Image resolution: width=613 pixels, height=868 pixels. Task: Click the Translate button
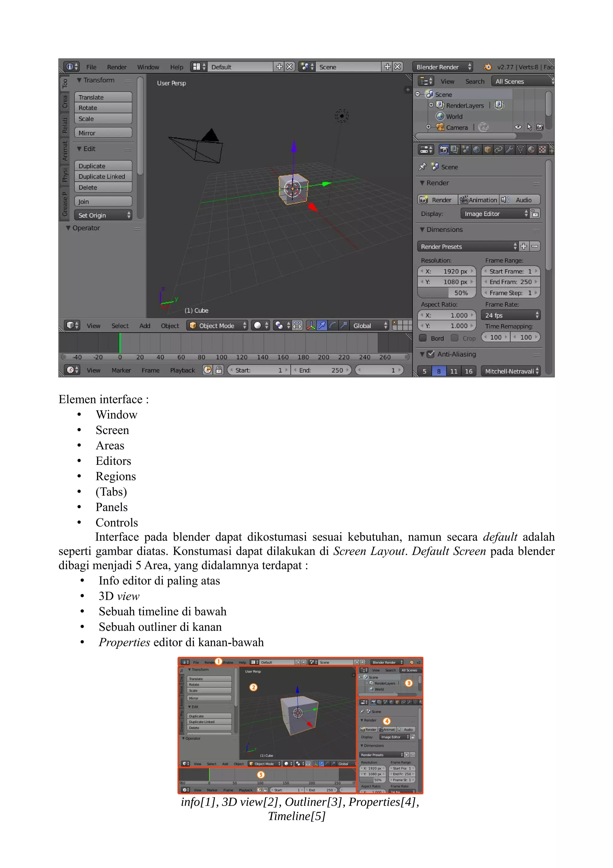[x=103, y=97]
